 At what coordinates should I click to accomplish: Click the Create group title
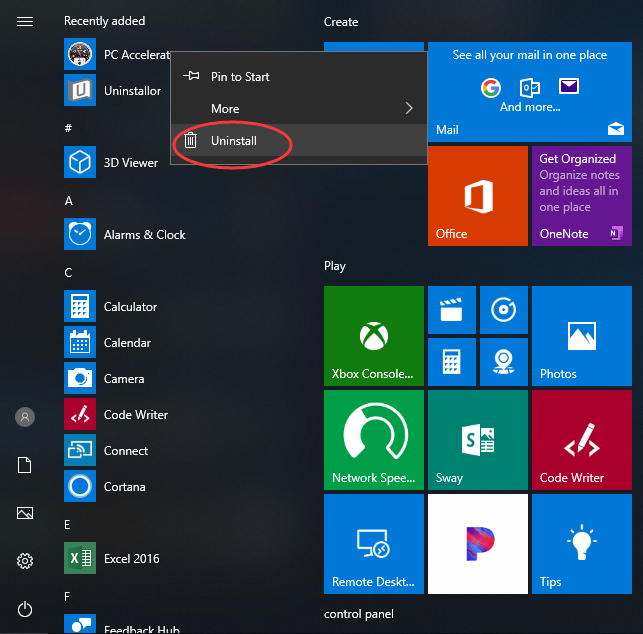341,22
